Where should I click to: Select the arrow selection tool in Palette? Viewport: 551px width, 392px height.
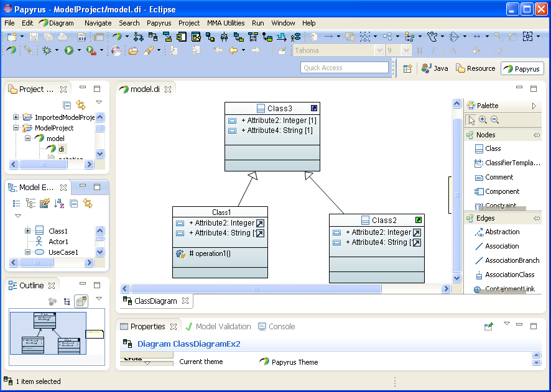coord(471,121)
